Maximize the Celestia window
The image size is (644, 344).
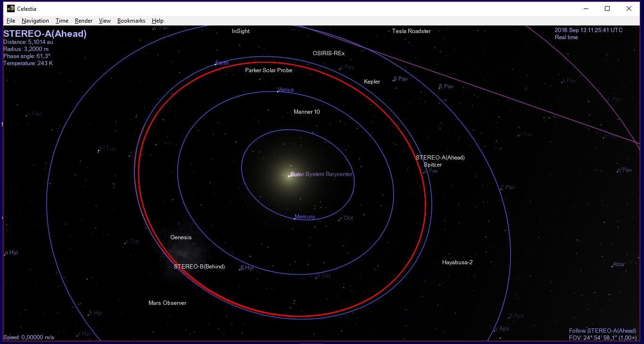click(607, 8)
